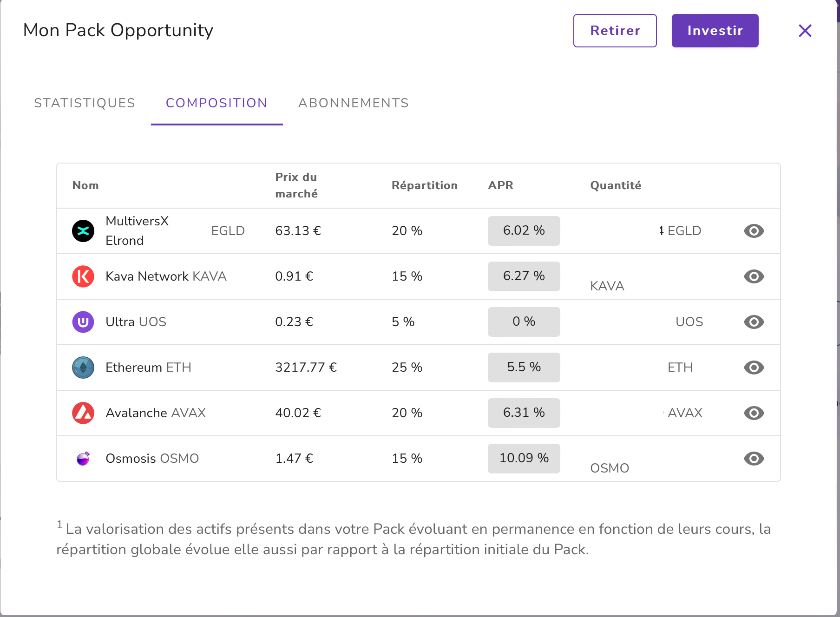Image resolution: width=840 pixels, height=617 pixels.
Task: Toggle eye icon in the Osmosis row
Action: [754, 459]
